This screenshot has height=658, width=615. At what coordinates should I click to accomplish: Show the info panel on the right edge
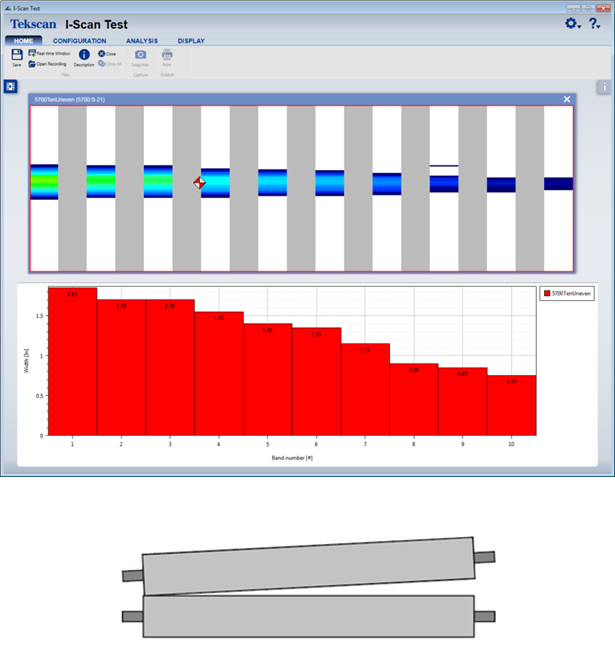(604, 87)
